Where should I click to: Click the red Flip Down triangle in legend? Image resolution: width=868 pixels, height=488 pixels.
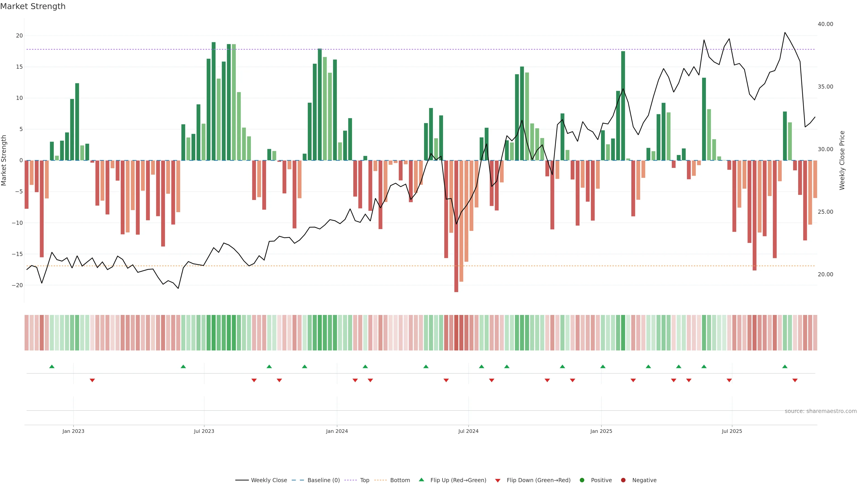pos(498,481)
